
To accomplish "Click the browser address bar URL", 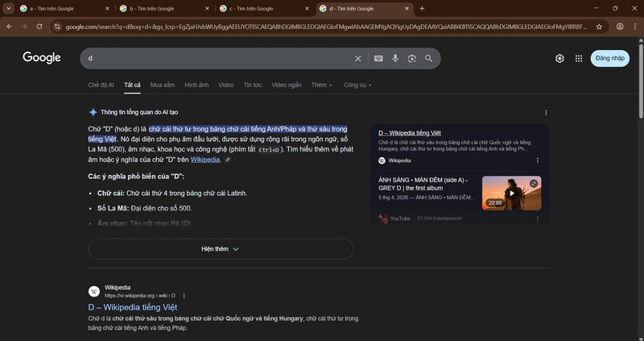I will click(x=327, y=27).
